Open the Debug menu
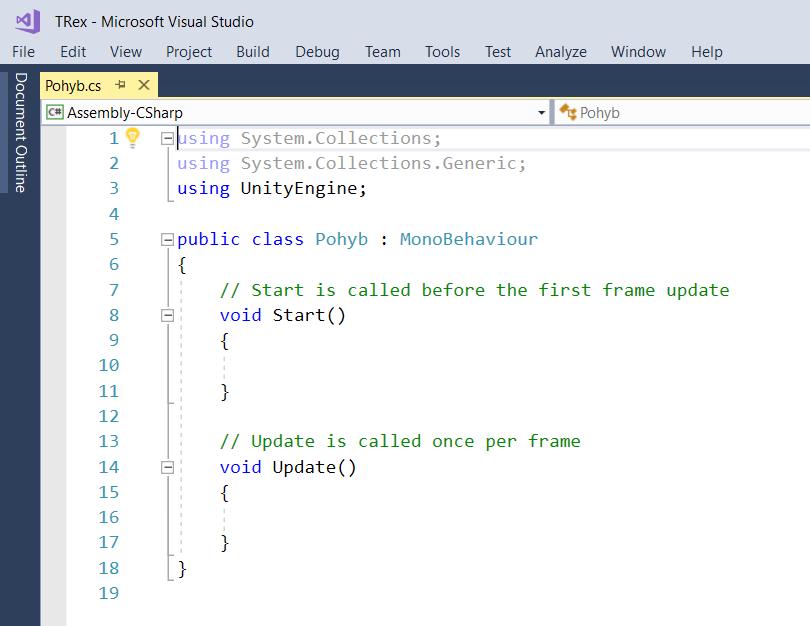The width and height of the screenshot is (810, 626). [317, 52]
